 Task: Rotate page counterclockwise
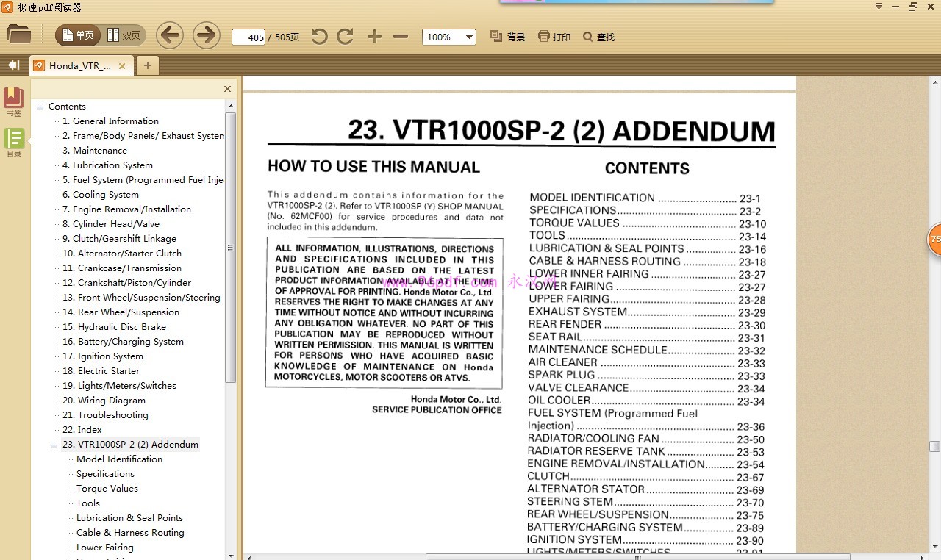(319, 37)
